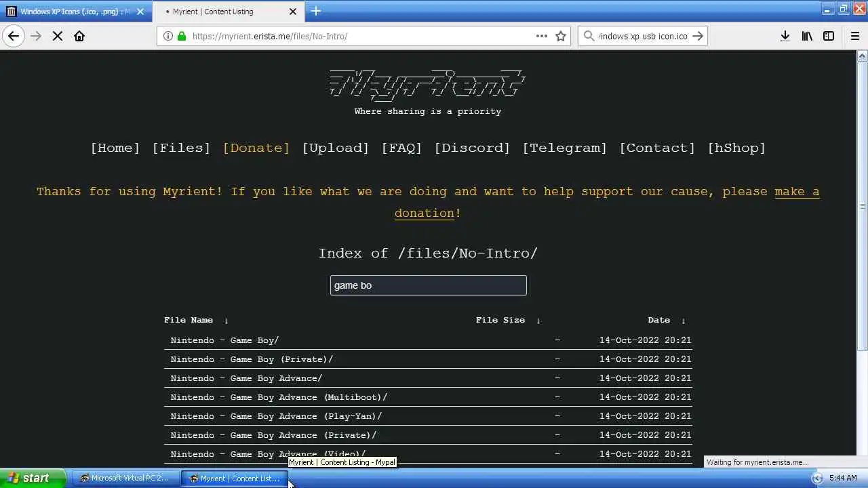Stop loading the page
Viewport: 868px width, 488px height.
(x=58, y=36)
